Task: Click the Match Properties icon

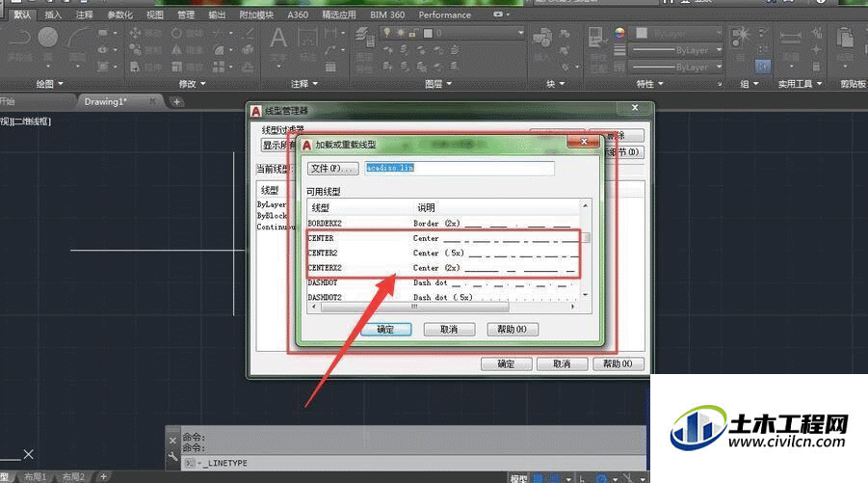Action: click(x=596, y=38)
